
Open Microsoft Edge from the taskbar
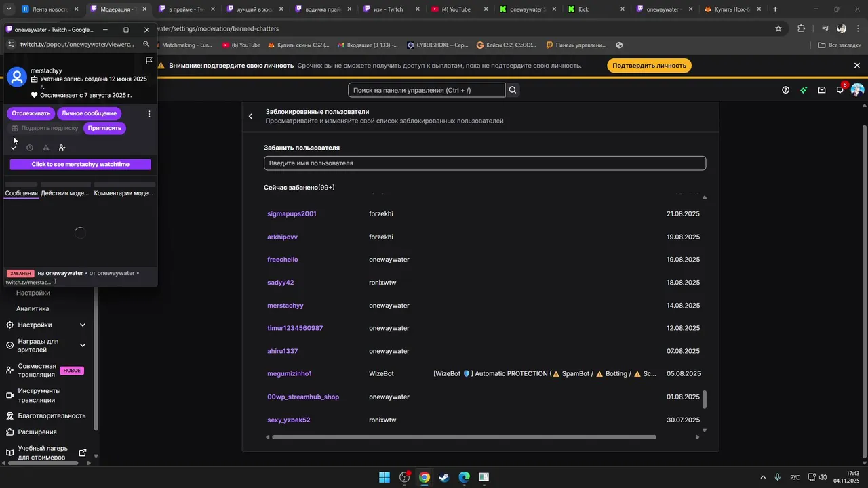[464, 477]
